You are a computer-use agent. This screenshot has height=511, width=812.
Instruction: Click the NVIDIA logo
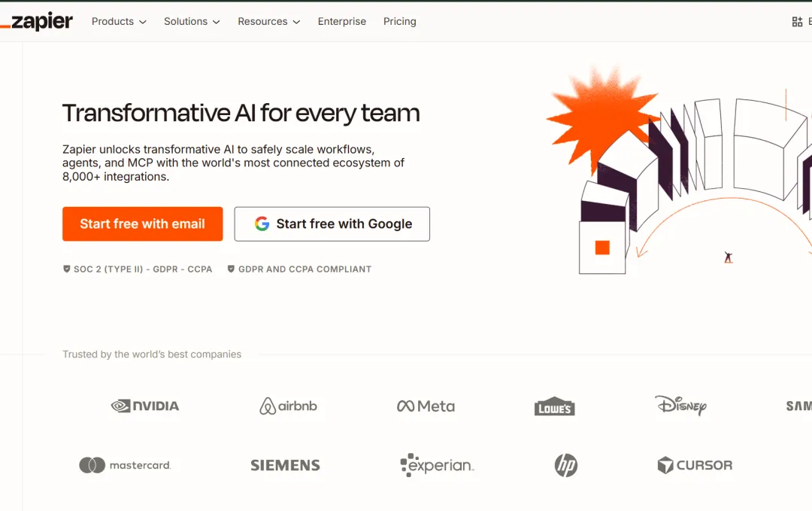click(x=145, y=406)
